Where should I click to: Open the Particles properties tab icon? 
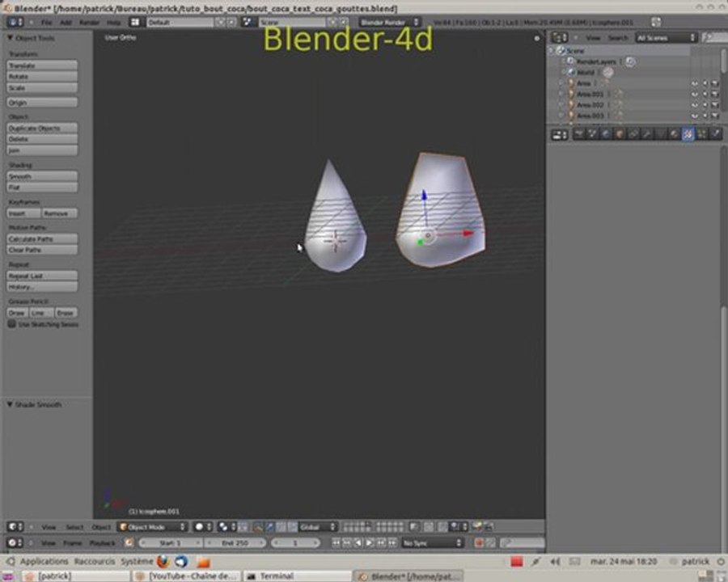pos(702,134)
